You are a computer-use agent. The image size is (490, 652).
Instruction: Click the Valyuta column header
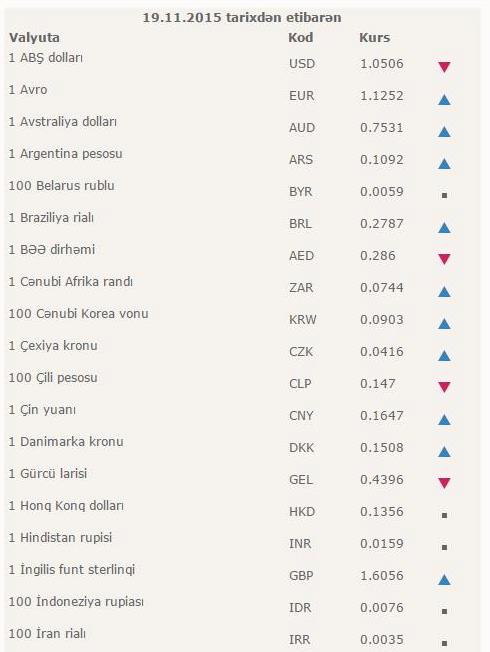pos(34,37)
